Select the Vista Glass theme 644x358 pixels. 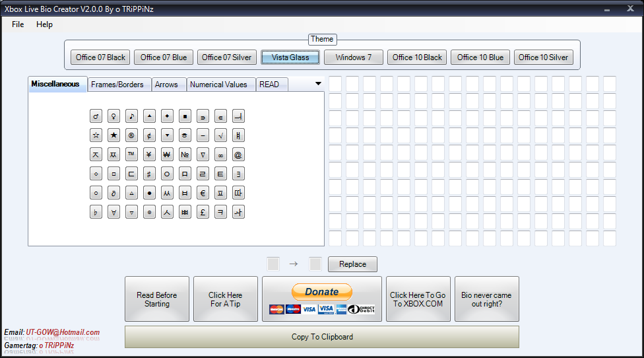(x=290, y=57)
